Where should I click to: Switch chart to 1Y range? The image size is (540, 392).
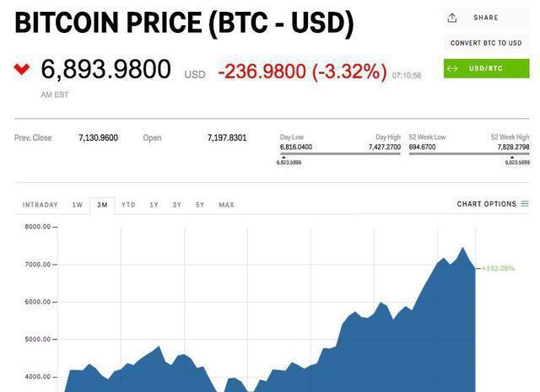154,205
